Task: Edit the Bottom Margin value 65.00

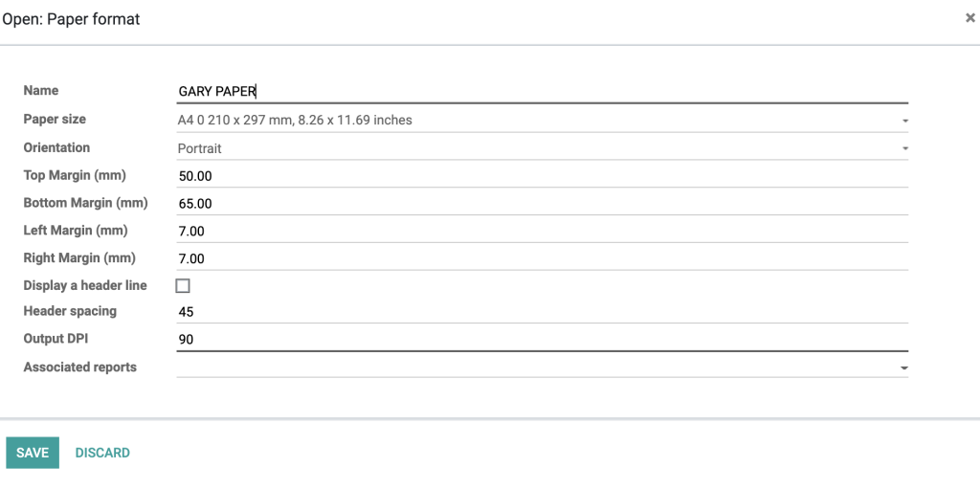Action: tap(542, 204)
